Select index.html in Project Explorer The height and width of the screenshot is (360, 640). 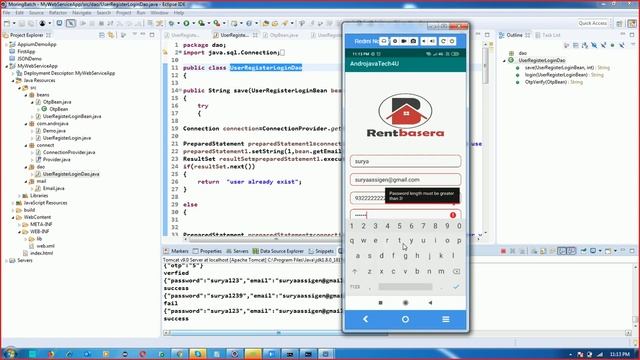(41, 253)
